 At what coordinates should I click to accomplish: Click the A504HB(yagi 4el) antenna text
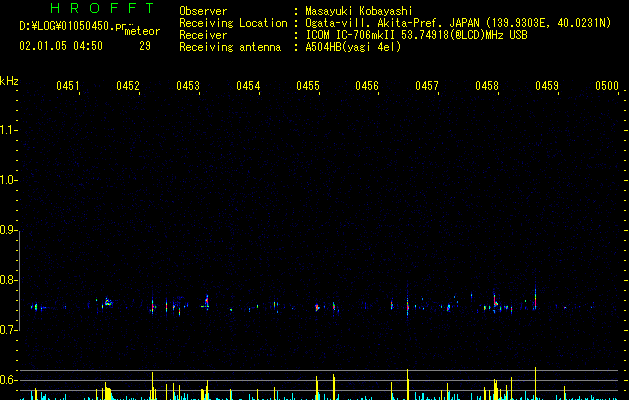353,47
